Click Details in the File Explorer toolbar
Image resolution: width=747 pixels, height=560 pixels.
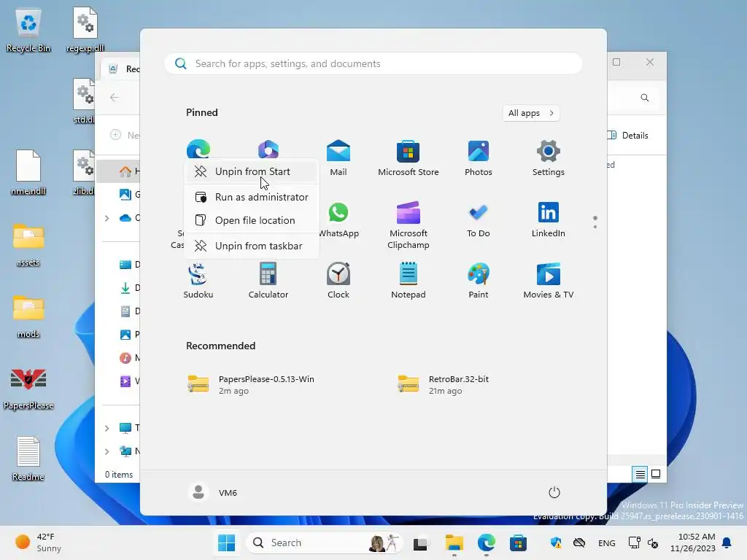pyautogui.click(x=628, y=135)
